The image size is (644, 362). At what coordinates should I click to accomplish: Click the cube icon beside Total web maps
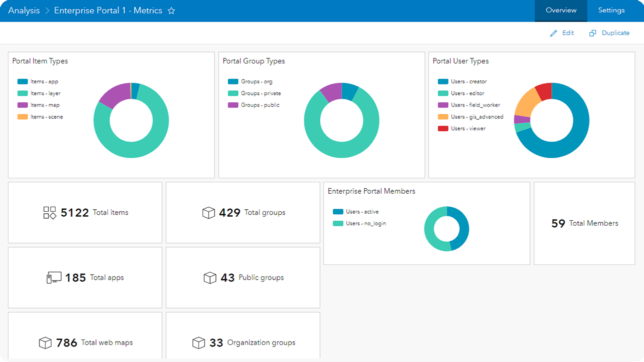point(44,343)
